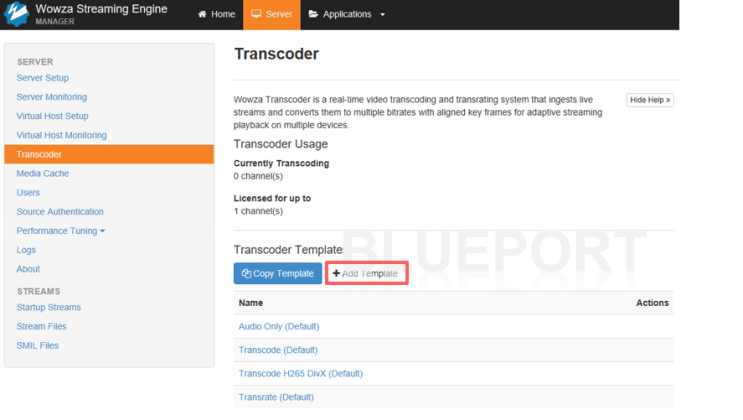Click the Transcoder page heading
The width and height of the screenshot is (743, 420).
pos(276,54)
